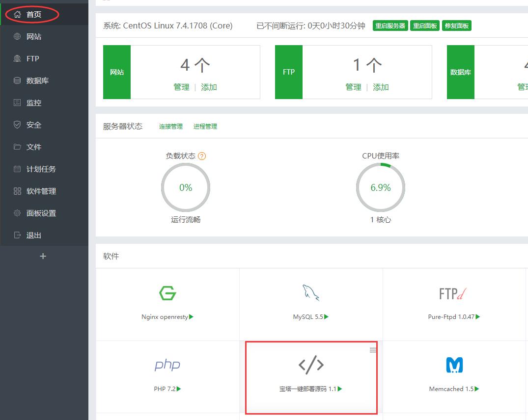
Task: Click 管理 link in 网站 card
Action: (181, 87)
